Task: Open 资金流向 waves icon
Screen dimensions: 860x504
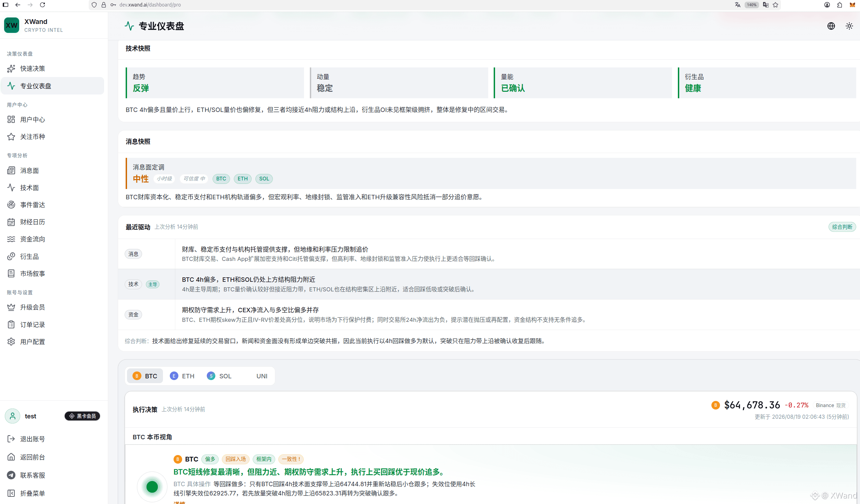Action: click(11, 239)
